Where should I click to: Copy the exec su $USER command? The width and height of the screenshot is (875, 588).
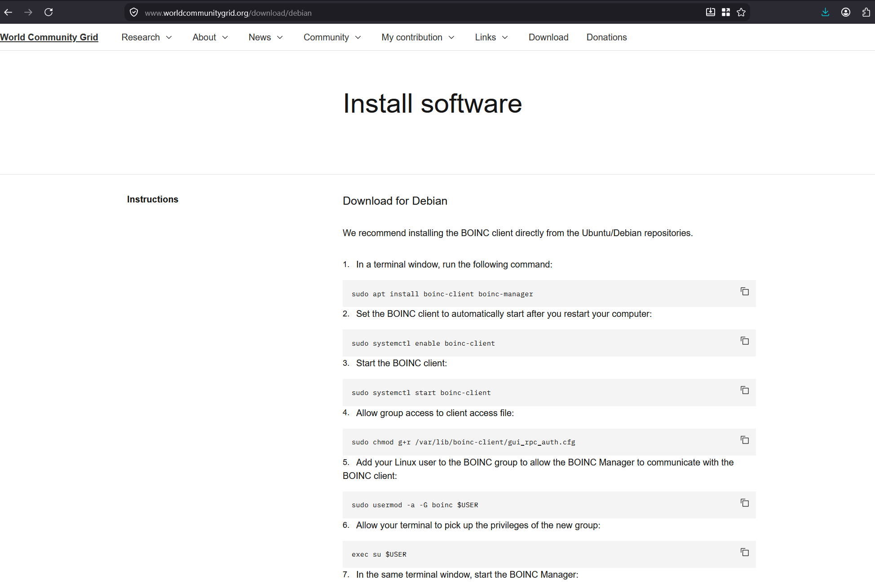745,552
